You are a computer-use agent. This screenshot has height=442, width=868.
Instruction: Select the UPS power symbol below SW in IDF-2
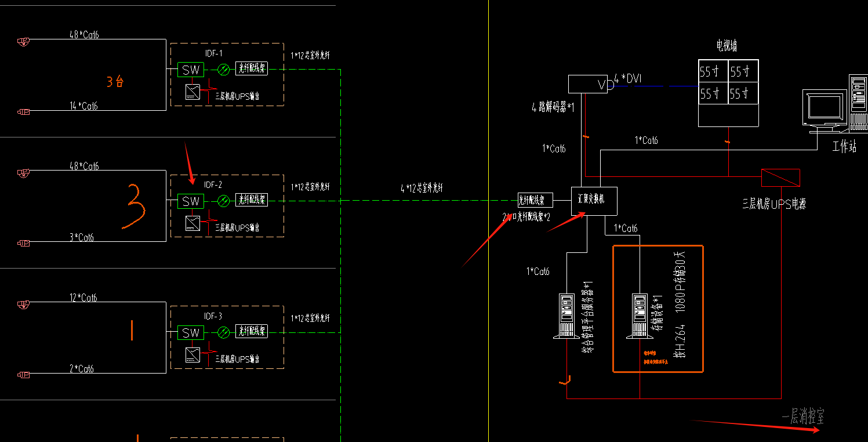click(x=193, y=223)
